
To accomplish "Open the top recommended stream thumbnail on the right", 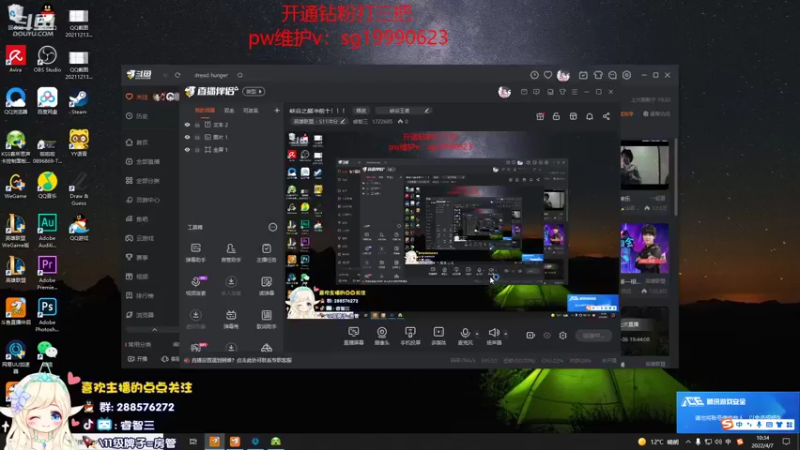I will tap(644, 165).
